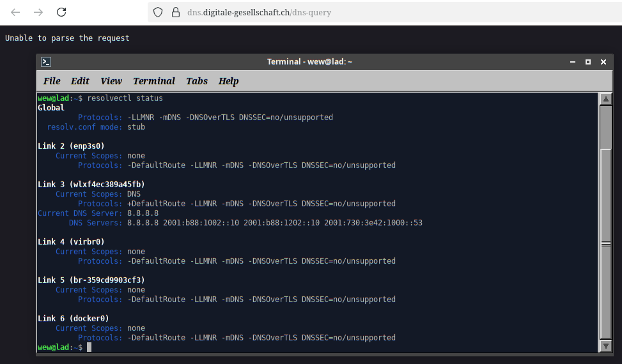Click 'Link 4 (virbr0)' heading
622x364 pixels.
click(x=71, y=241)
